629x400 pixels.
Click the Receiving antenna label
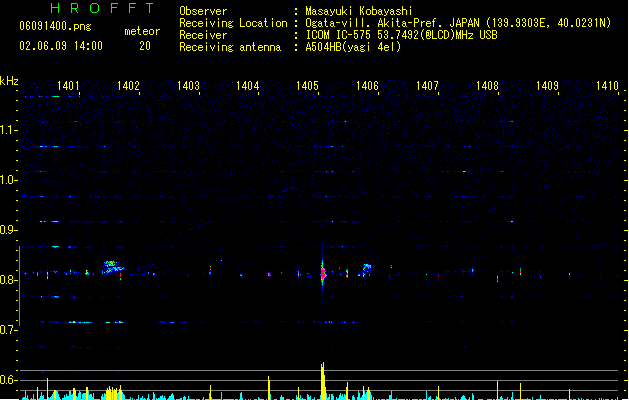point(230,47)
